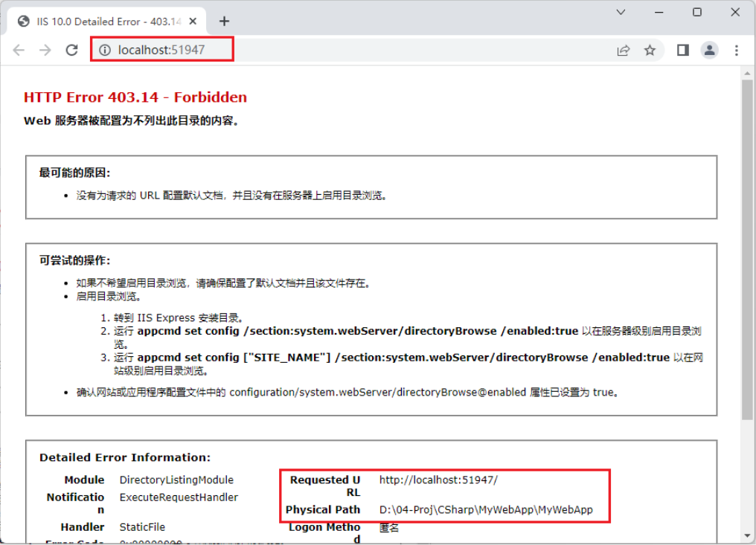Go back to the previous page
This screenshot has height=545, width=756.
(x=19, y=50)
